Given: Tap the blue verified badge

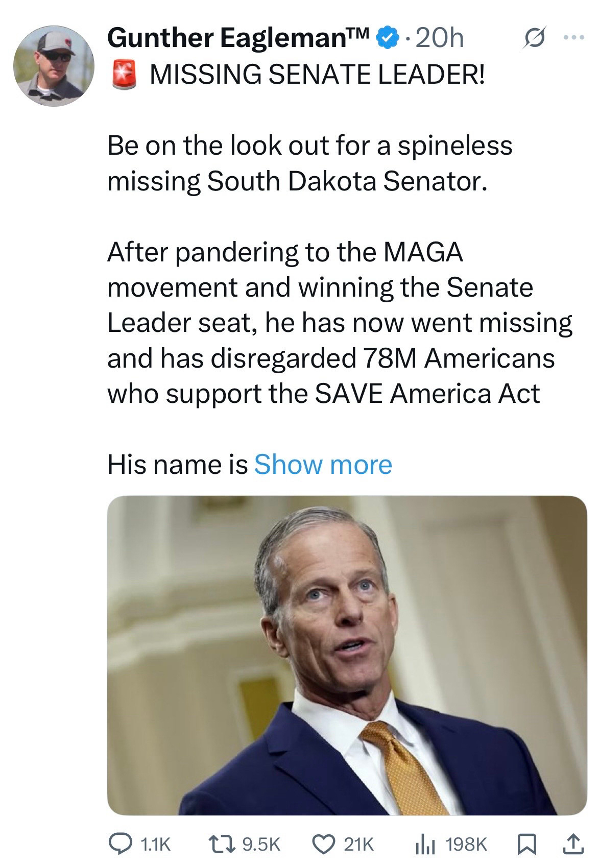Looking at the screenshot, I should [387, 38].
